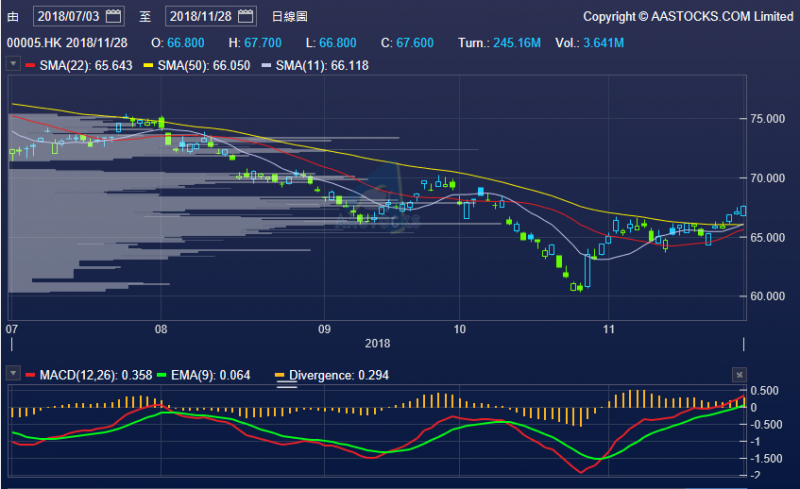Image resolution: width=800 pixels, height=489 pixels.
Task: Click the start date field 2018/07/03
Action: point(70,16)
